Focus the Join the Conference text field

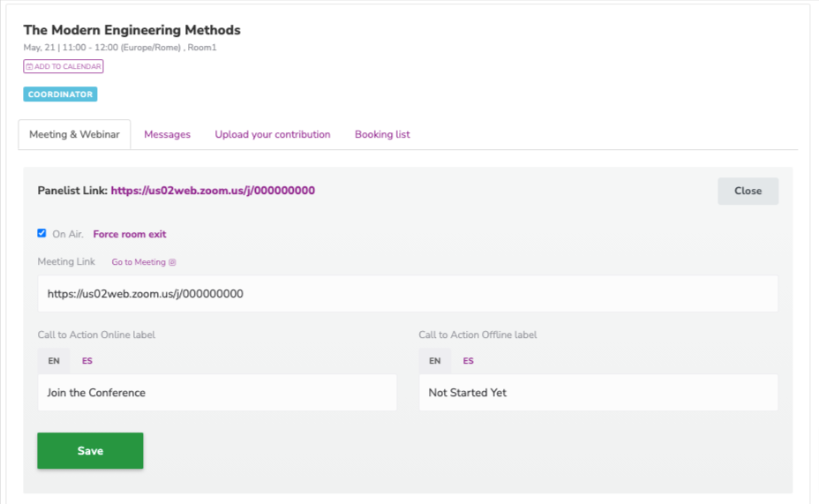(217, 392)
